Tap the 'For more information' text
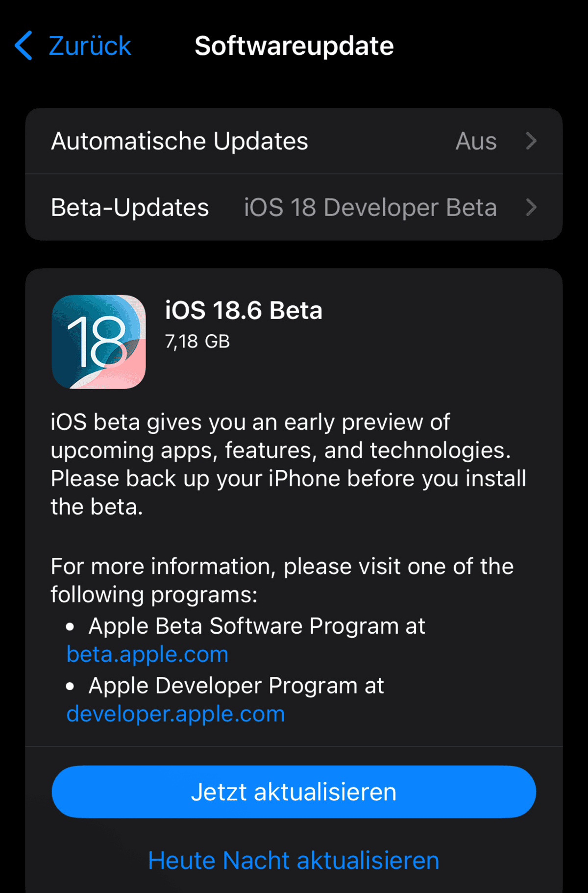The image size is (588, 893). tap(282, 580)
